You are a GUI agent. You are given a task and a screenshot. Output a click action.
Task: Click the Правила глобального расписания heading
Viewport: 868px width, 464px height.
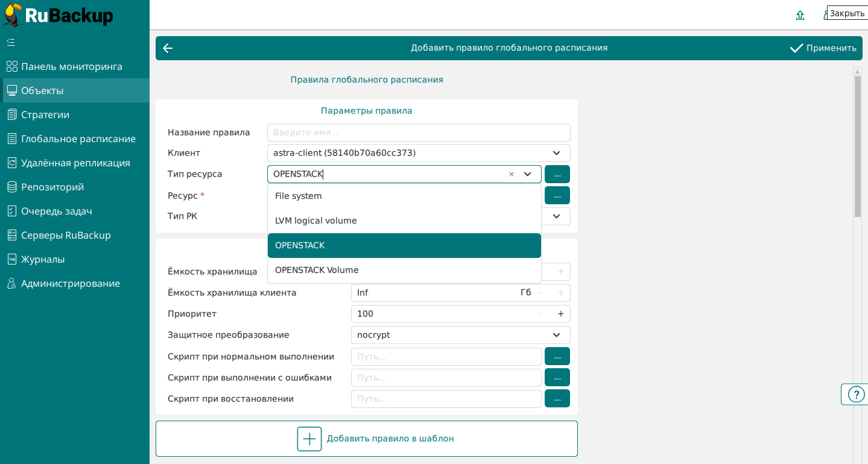coord(367,80)
